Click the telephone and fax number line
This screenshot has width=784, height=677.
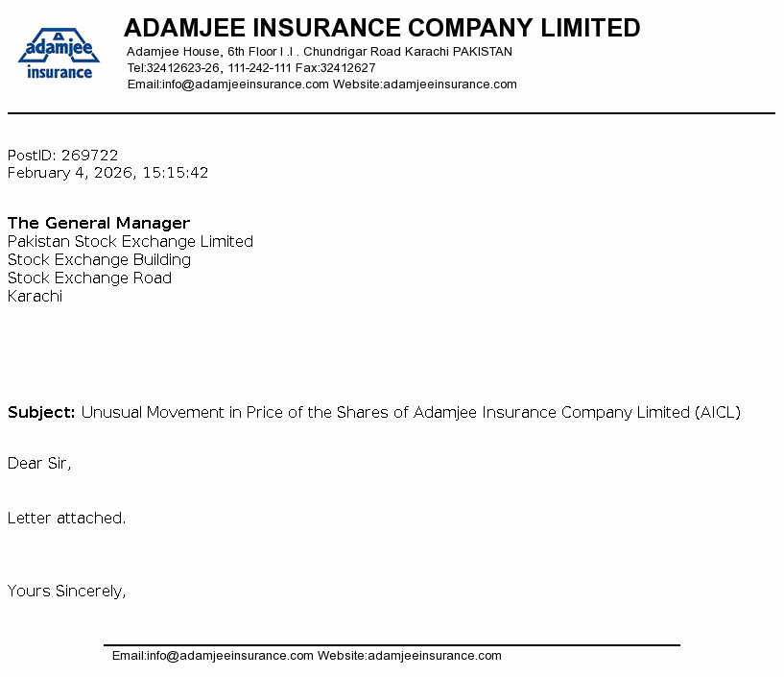(251, 68)
